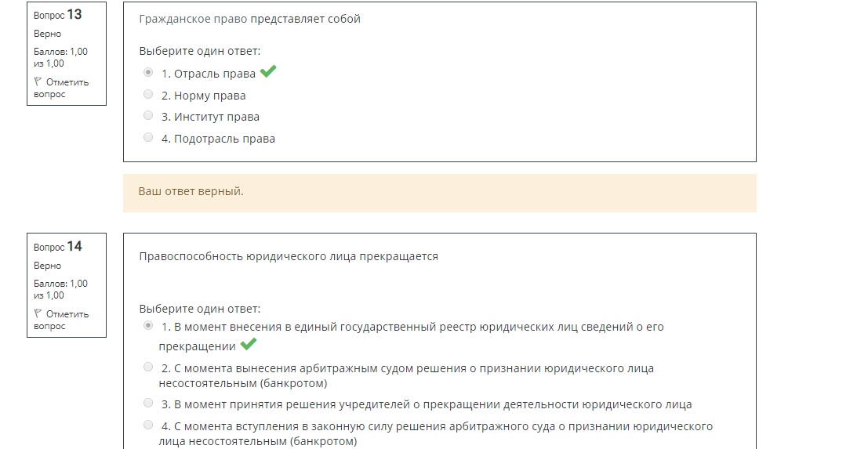Click the 'Подотрасль права' answer label
The height and width of the screenshot is (449, 868).
218,139
